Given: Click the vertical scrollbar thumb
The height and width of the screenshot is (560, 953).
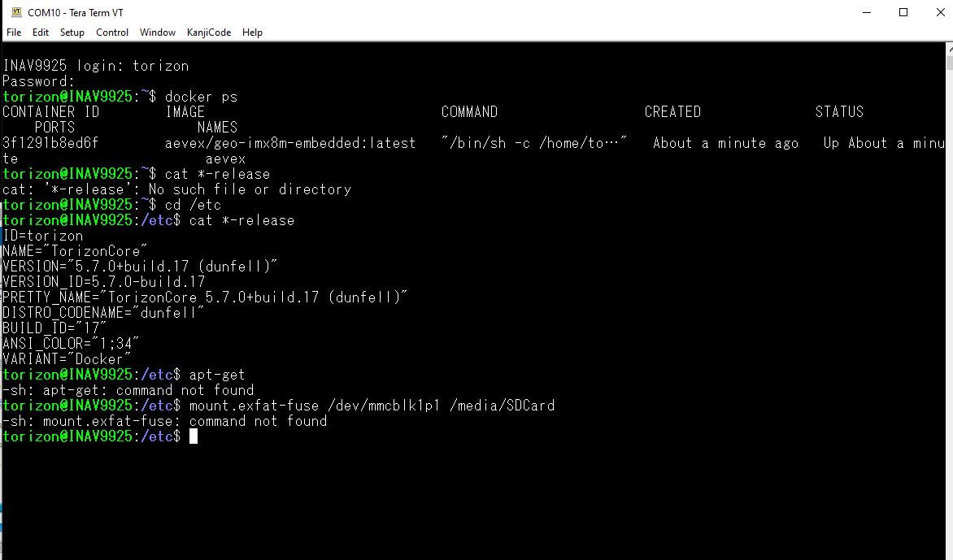Looking at the screenshot, I should pyautogui.click(x=950, y=63).
